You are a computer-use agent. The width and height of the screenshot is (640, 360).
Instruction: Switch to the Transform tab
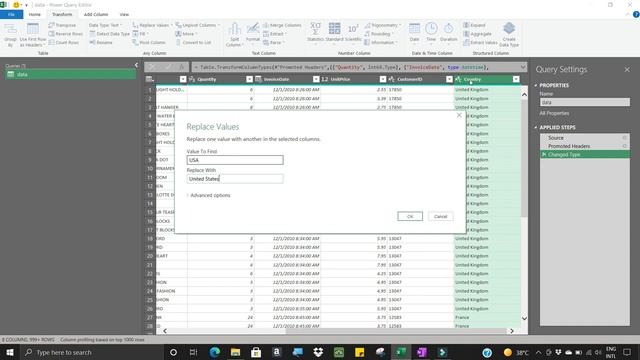(x=62, y=14)
